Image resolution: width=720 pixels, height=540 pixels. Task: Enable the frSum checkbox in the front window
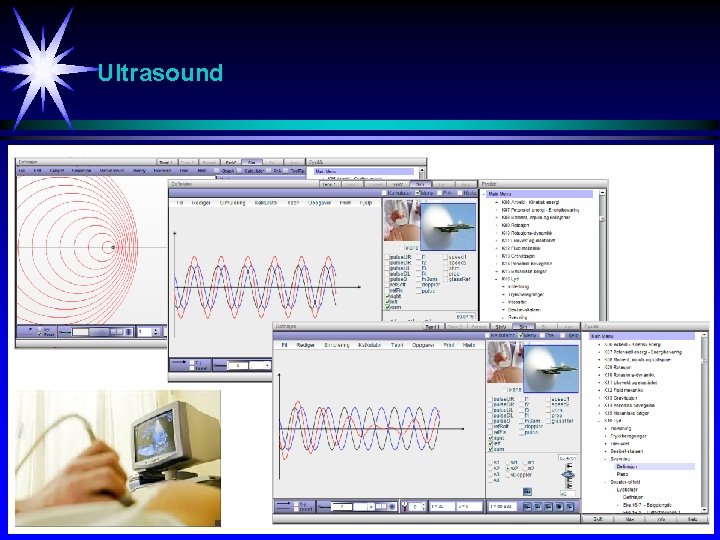click(522, 421)
